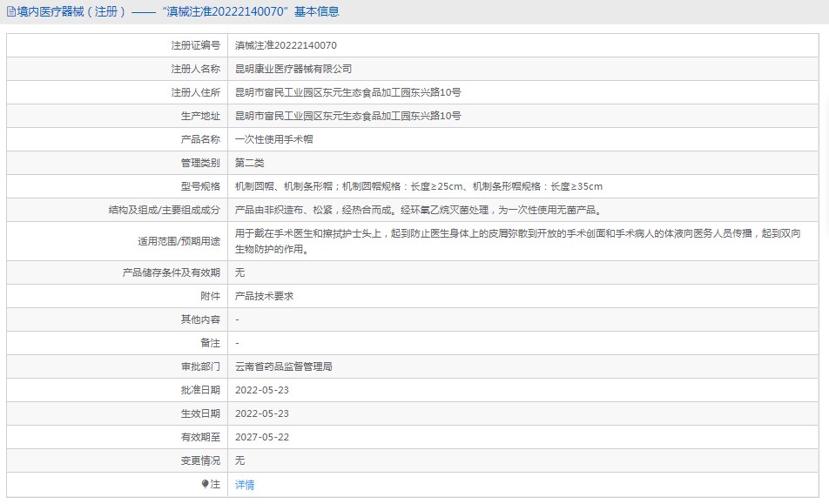Click the 无 value for 变更情况

point(240,460)
